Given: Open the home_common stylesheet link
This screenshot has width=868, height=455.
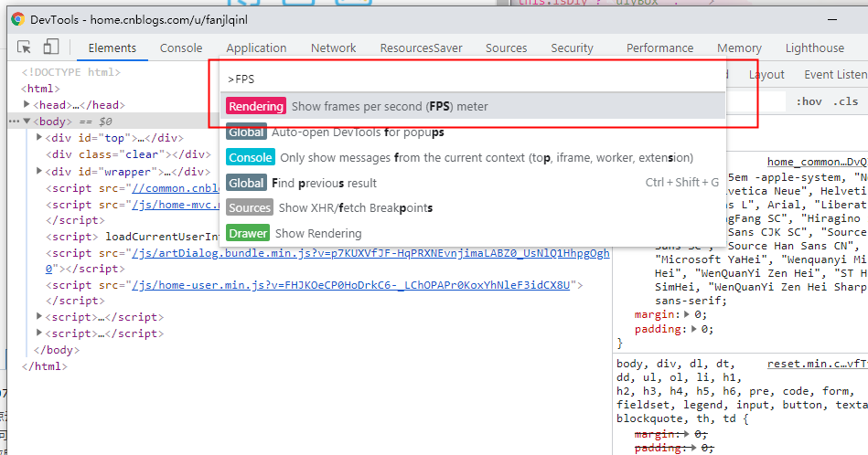Looking at the screenshot, I should tap(817, 162).
